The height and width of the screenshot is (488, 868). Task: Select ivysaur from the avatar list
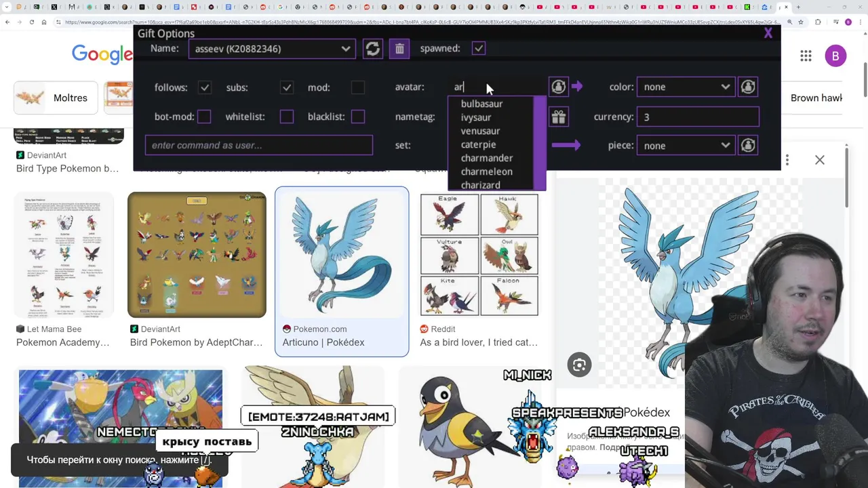(x=476, y=117)
